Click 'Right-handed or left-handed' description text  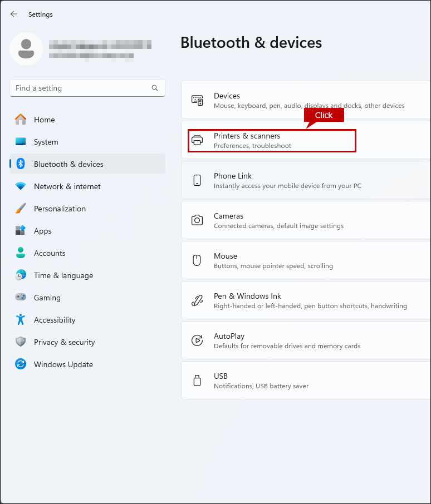[310, 306]
